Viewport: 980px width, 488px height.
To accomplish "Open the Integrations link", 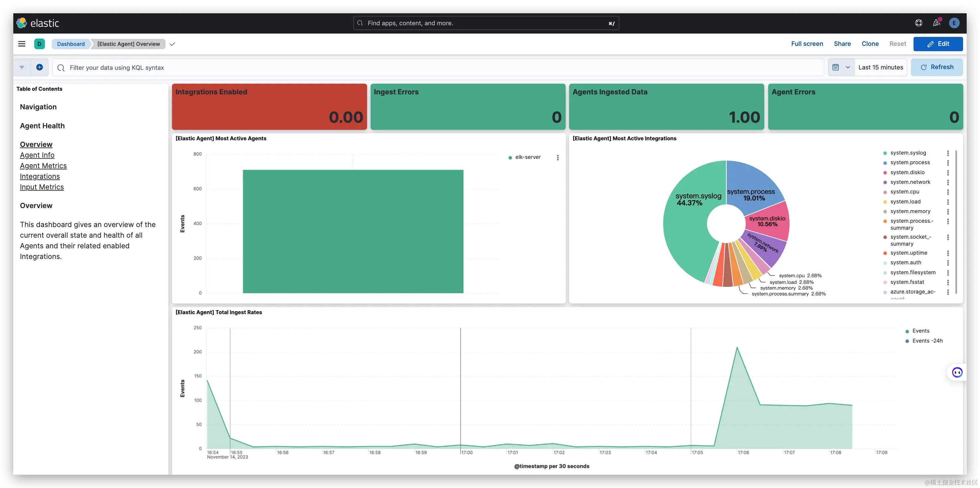I will click(40, 177).
